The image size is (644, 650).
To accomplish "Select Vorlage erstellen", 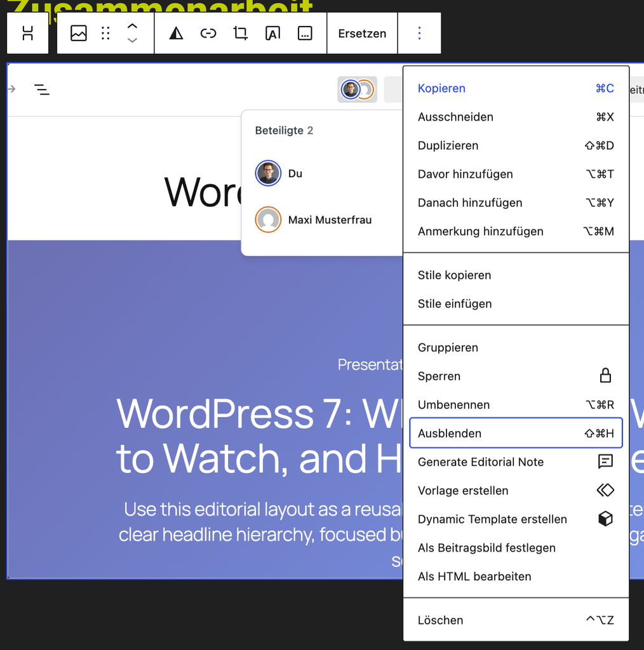I will [x=516, y=491].
